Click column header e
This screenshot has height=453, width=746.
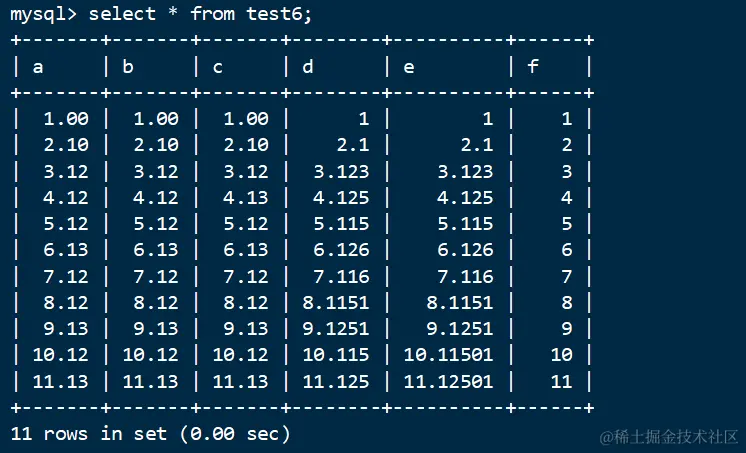click(x=409, y=68)
